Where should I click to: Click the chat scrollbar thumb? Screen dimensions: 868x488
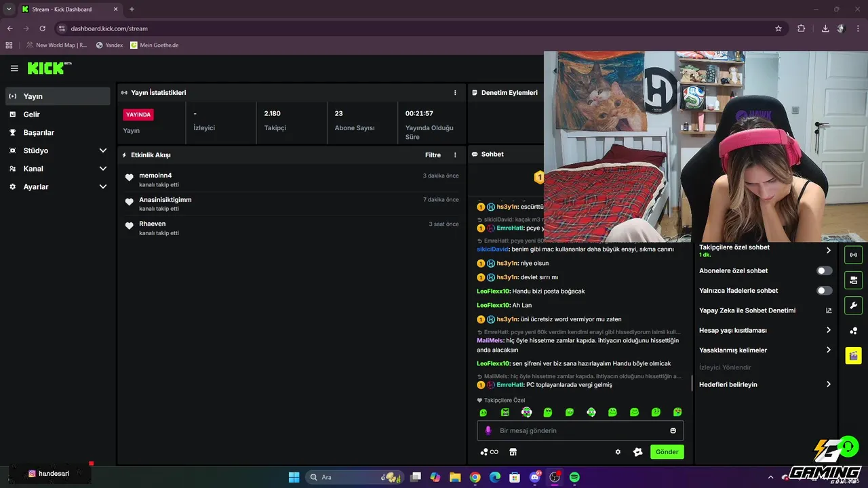coord(692,383)
